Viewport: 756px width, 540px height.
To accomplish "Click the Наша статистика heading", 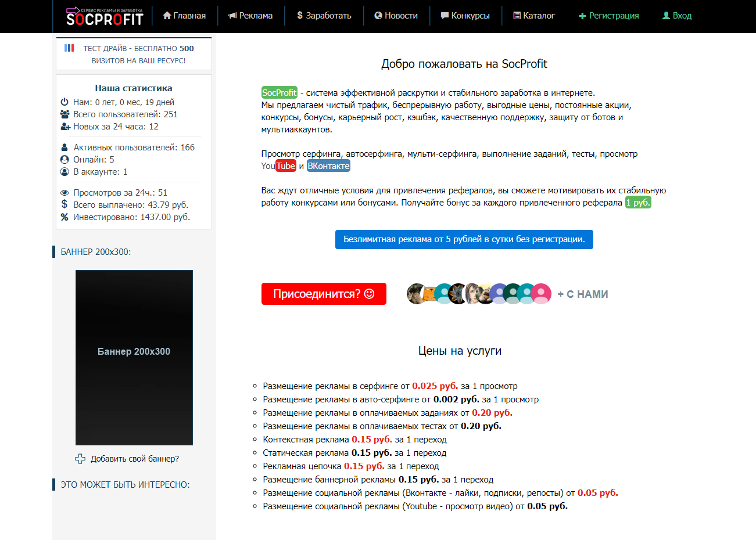I will tap(134, 88).
